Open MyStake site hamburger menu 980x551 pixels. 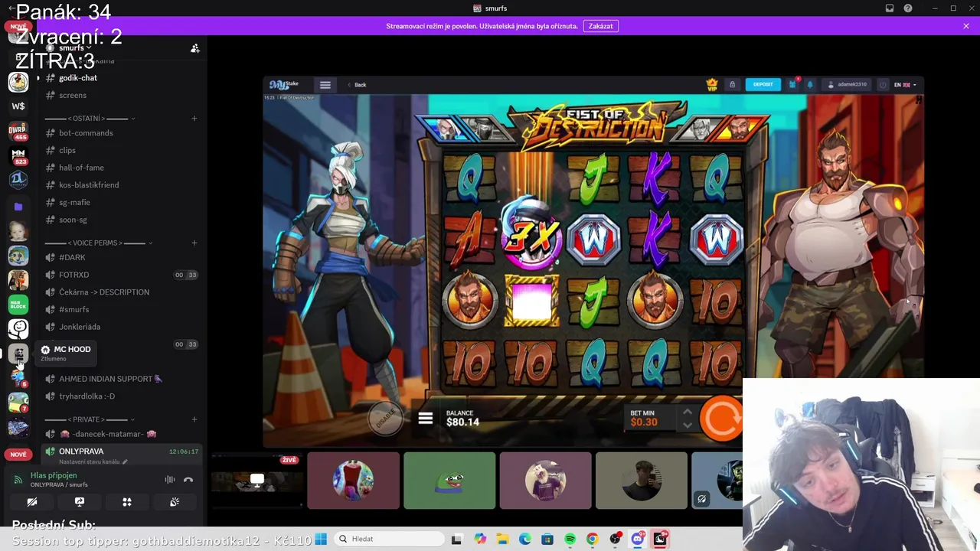point(325,85)
